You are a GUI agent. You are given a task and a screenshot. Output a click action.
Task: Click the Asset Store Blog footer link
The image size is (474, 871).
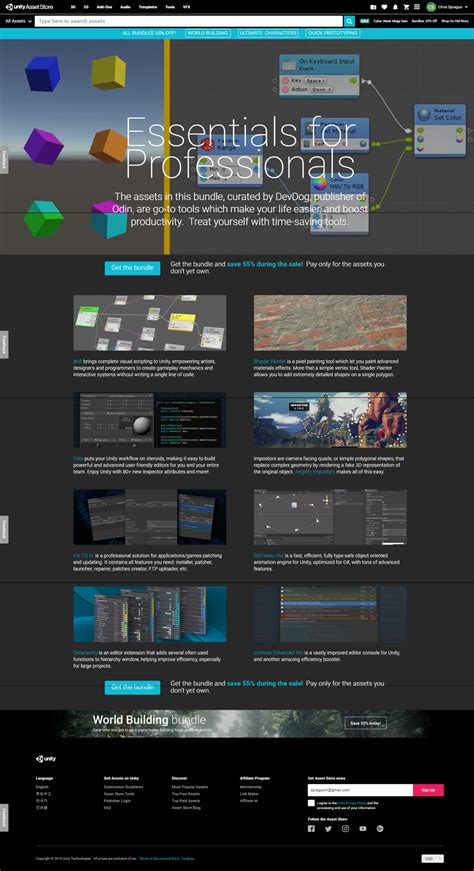[186, 807]
